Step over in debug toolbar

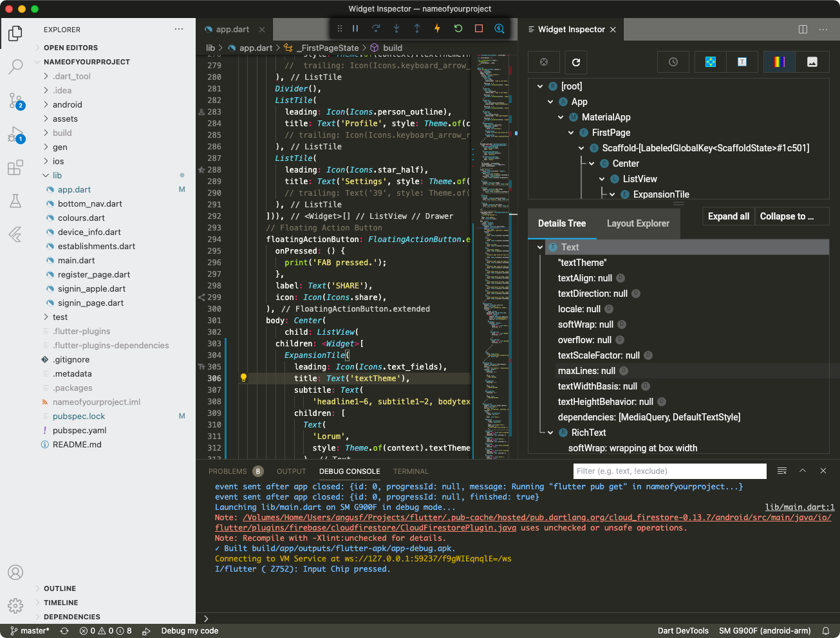pos(376,28)
